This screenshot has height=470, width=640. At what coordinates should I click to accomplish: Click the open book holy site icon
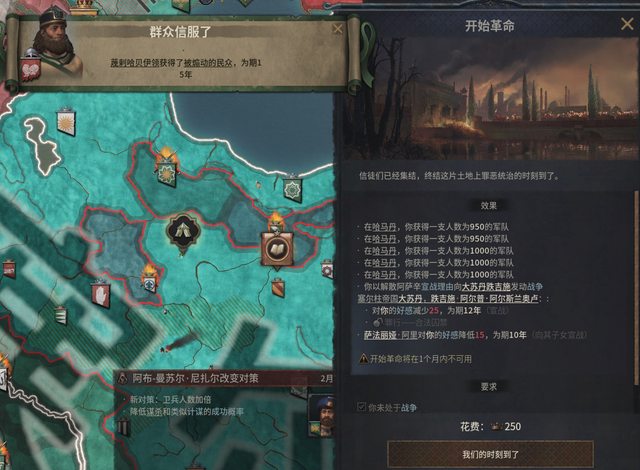[277, 250]
